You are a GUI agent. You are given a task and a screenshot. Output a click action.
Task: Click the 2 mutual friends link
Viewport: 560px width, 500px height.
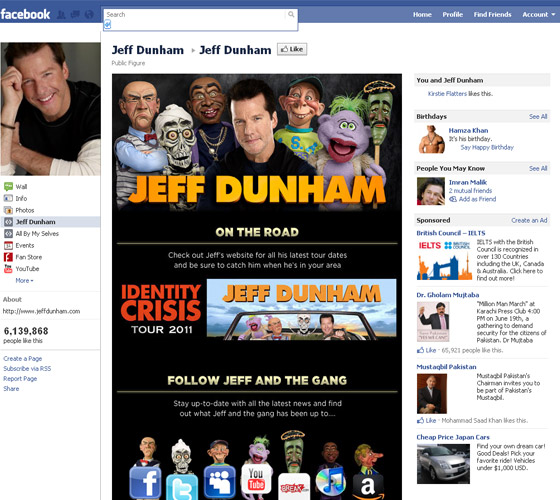point(470,191)
